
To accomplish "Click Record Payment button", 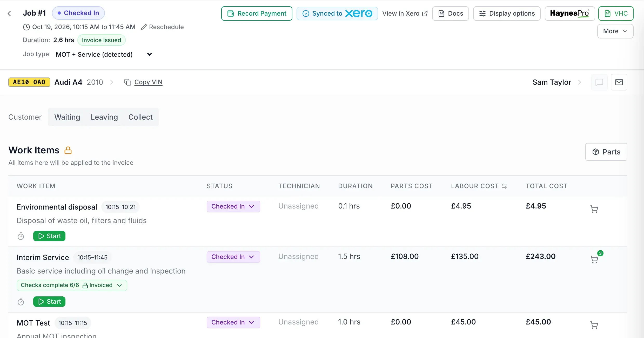I will tap(257, 14).
